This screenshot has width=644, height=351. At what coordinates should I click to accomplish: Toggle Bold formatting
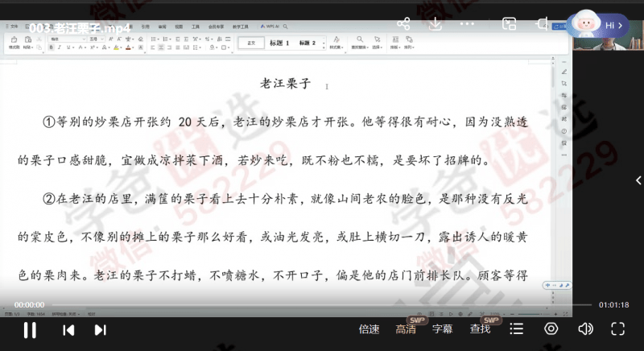click(x=52, y=47)
